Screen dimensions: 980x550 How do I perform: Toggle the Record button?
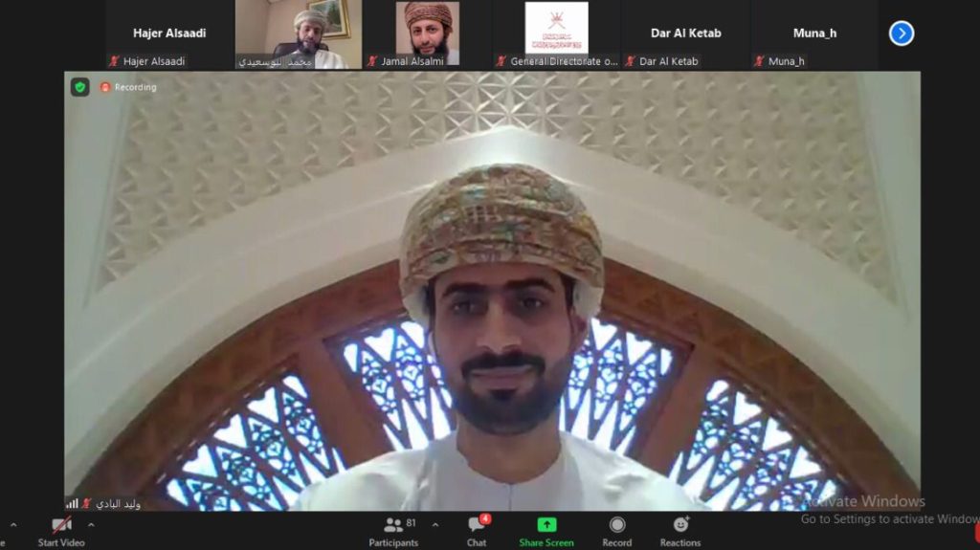616,531
